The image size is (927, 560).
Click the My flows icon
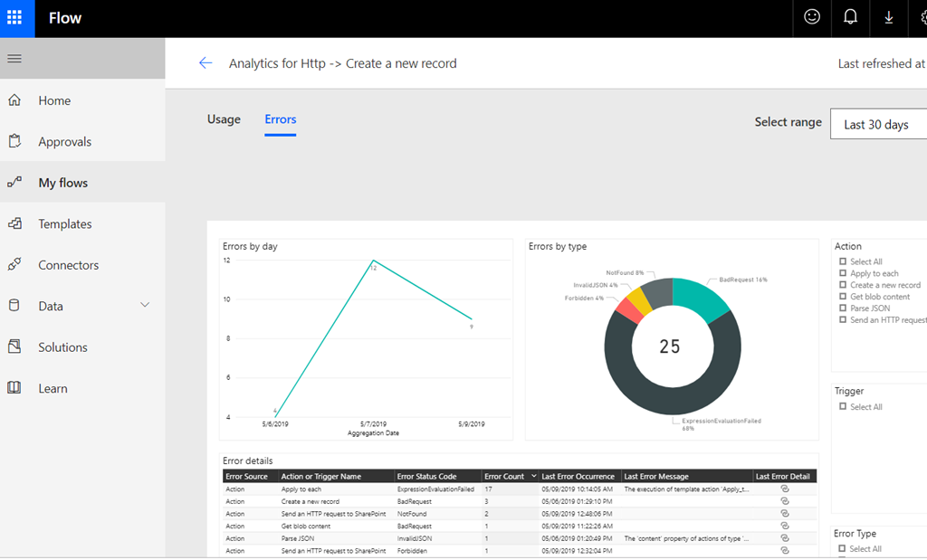pyautogui.click(x=14, y=183)
